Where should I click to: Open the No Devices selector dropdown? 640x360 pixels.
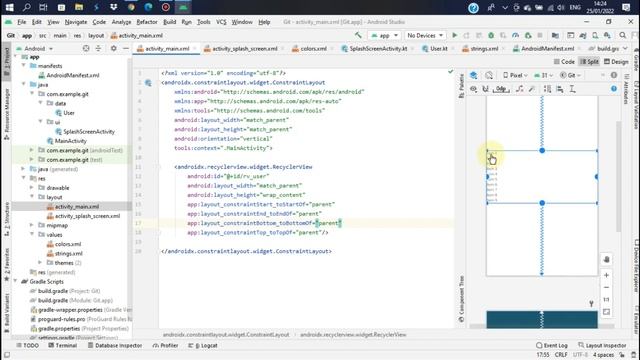(x=424, y=36)
